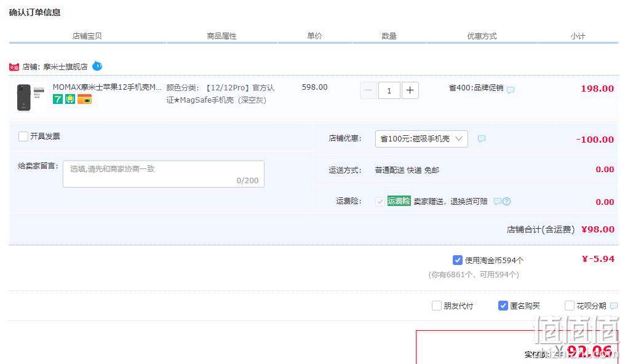625x364 pixels.
Task: Enable 花呗分期 installment option
Action: coord(570,306)
